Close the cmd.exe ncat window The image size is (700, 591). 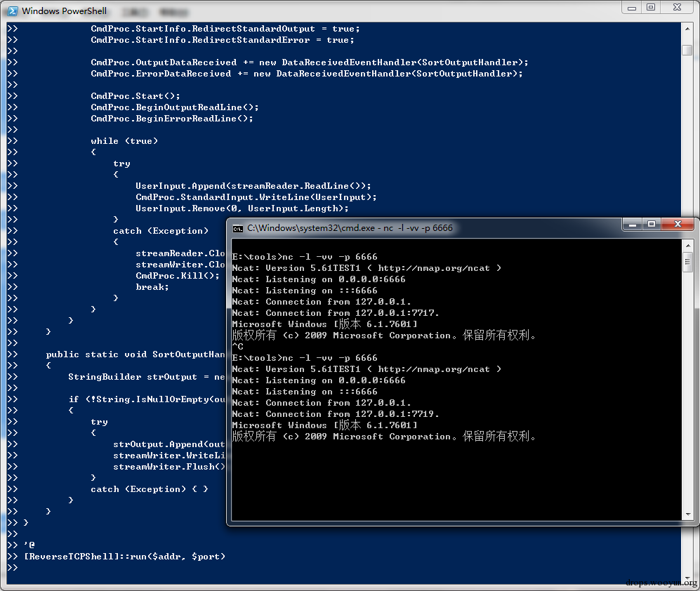coord(678,225)
